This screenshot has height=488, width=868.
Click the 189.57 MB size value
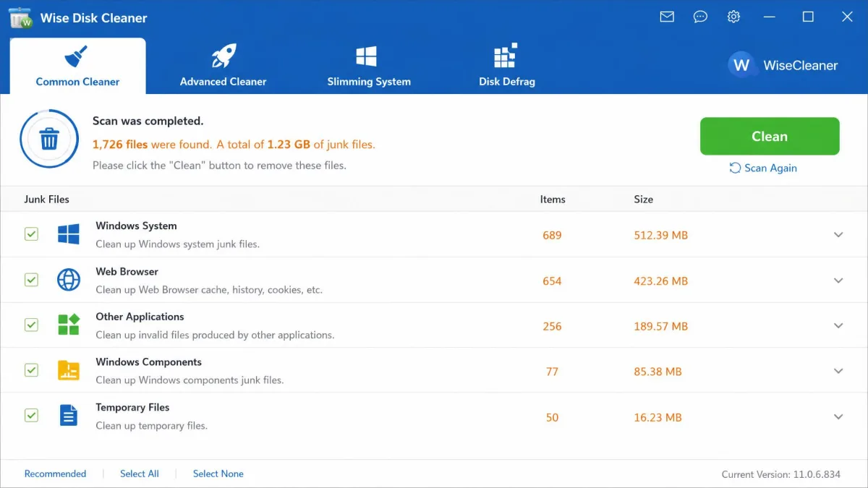[x=660, y=326]
